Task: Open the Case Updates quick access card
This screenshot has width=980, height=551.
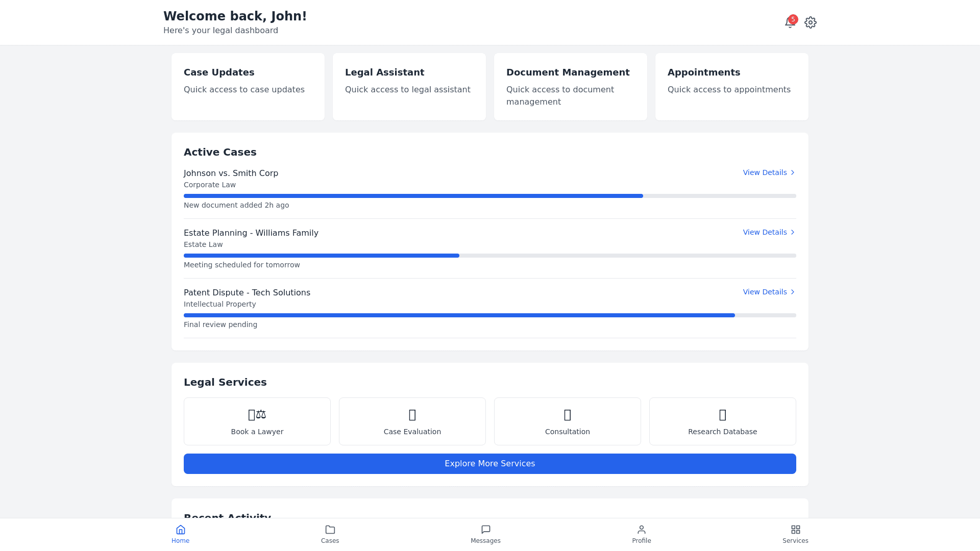Action: coord(248,87)
